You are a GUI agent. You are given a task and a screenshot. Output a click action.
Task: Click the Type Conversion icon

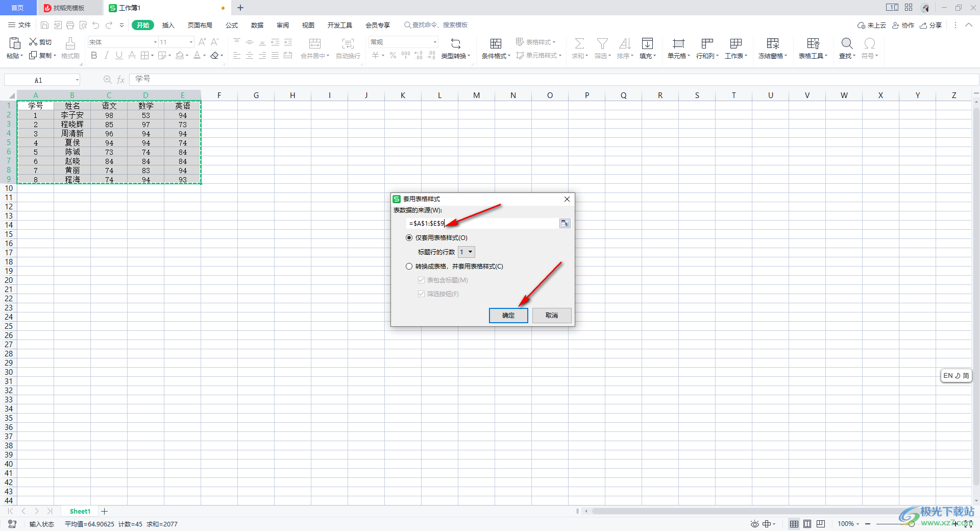[456, 44]
